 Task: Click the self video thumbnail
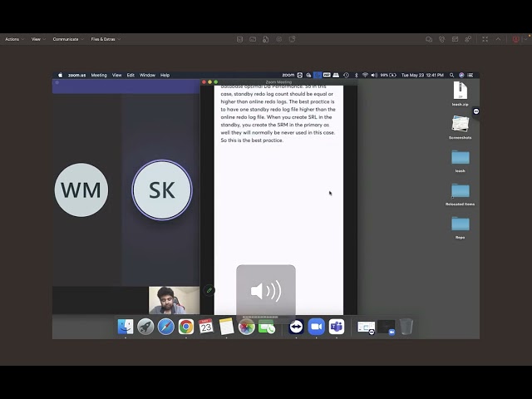point(174,300)
